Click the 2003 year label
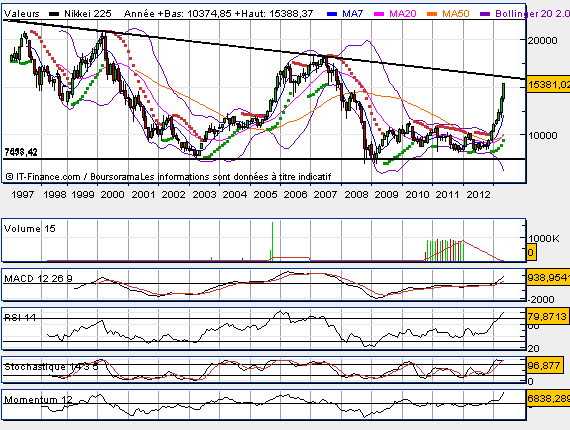 point(204,194)
